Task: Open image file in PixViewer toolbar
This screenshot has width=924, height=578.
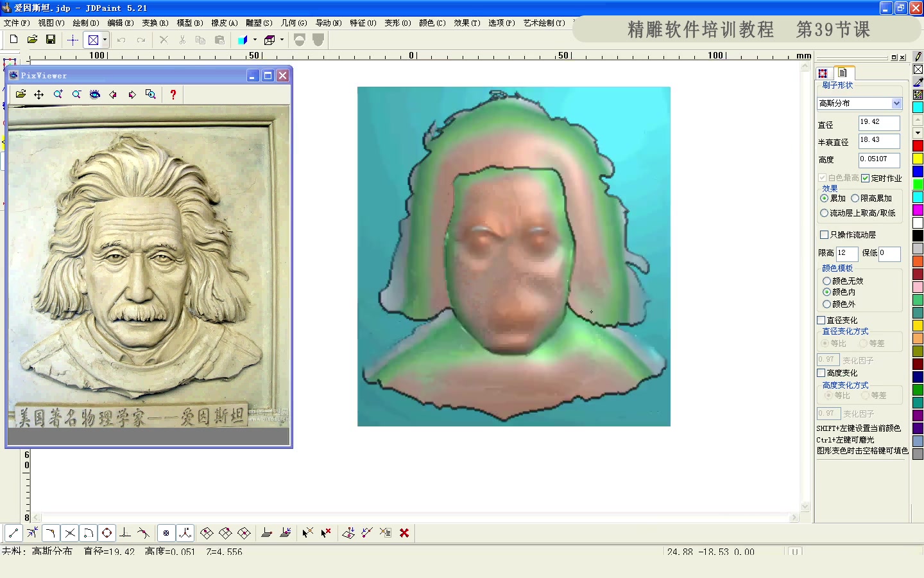Action: point(21,94)
